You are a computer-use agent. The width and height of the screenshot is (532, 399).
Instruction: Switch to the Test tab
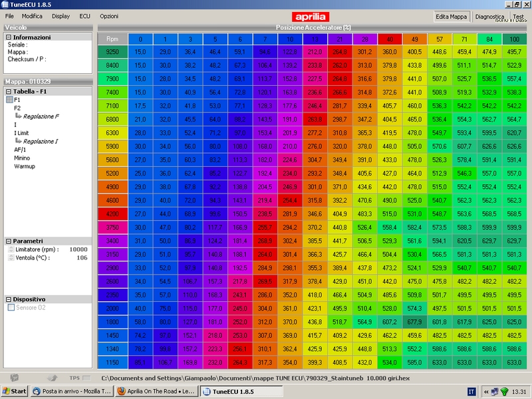pos(519,17)
